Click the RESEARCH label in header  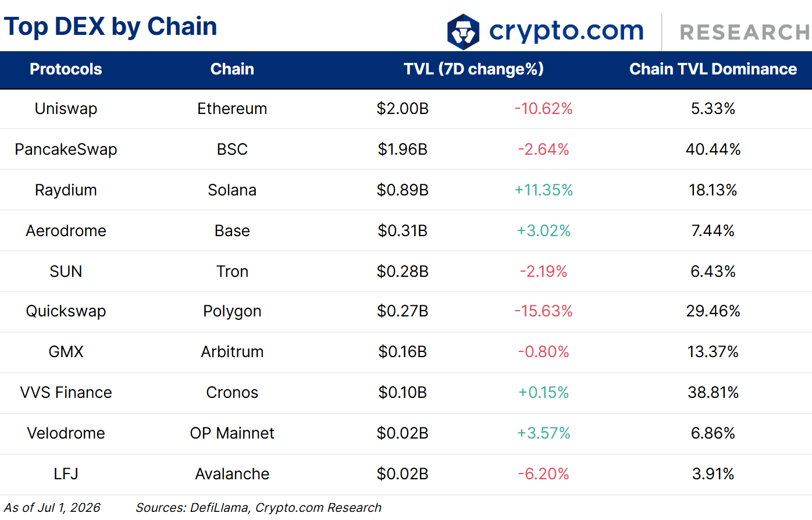click(745, 33)
